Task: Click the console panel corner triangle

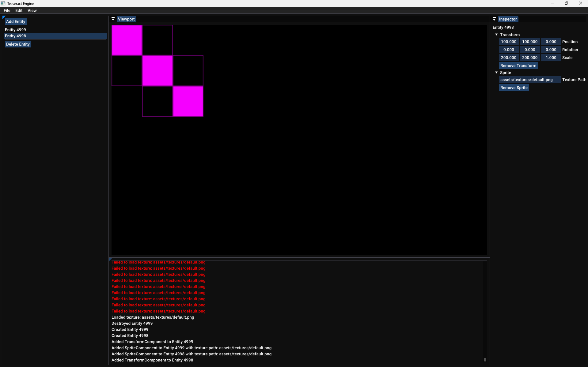Action: coord(110,259)
